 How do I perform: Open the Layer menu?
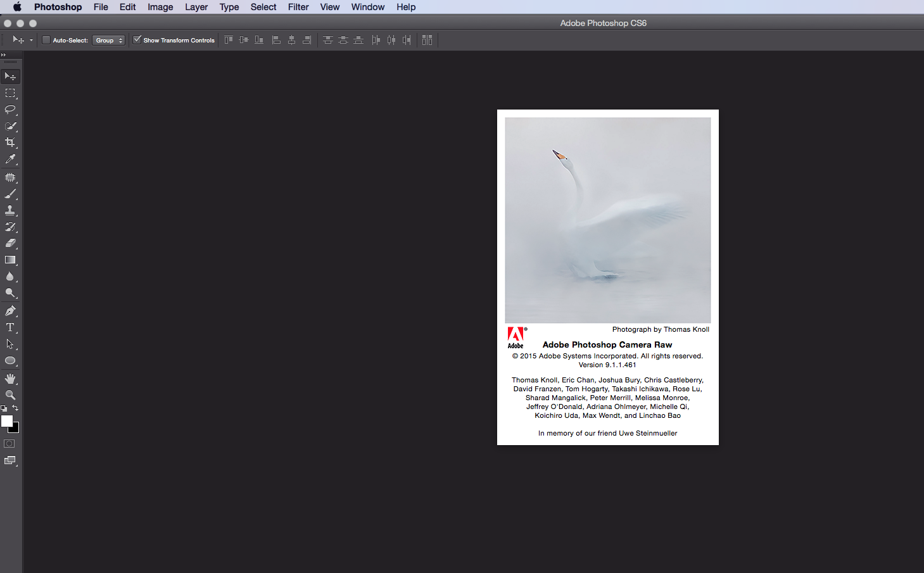point(196,7)
